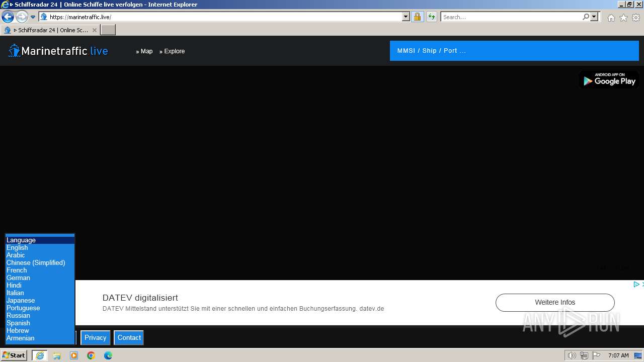
Task: Click the search magnifier icon
Action: coord(586,17)
